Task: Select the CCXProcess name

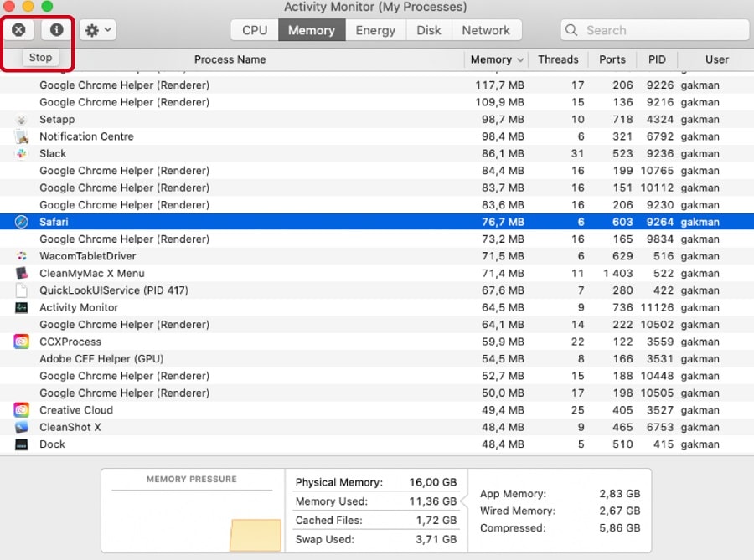Action: [x=70, y=342]
